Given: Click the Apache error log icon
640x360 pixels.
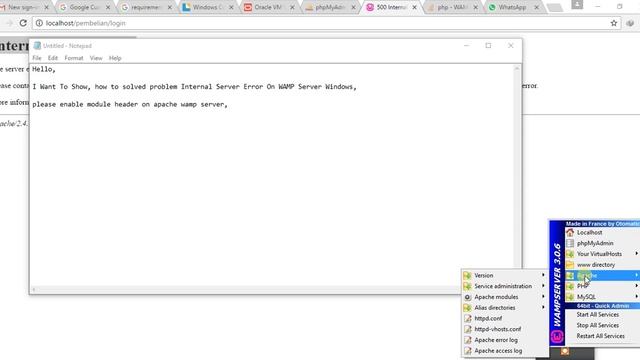Looking at the screenshot, I should click(468, 340).
